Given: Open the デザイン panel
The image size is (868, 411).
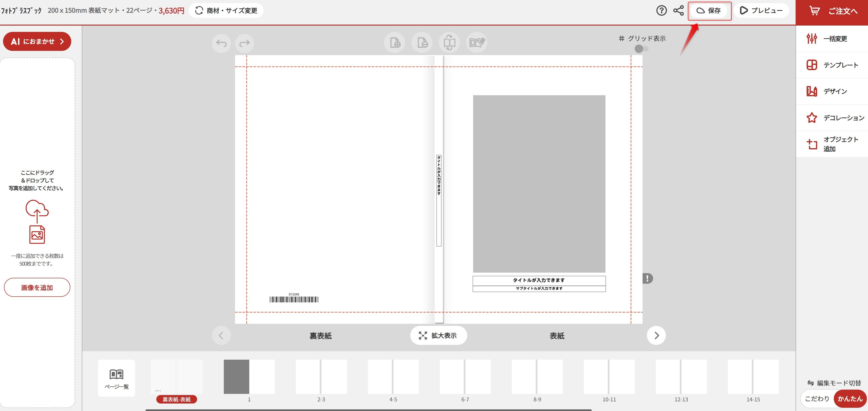Looking at the screenshot, I should coord(832,91).
